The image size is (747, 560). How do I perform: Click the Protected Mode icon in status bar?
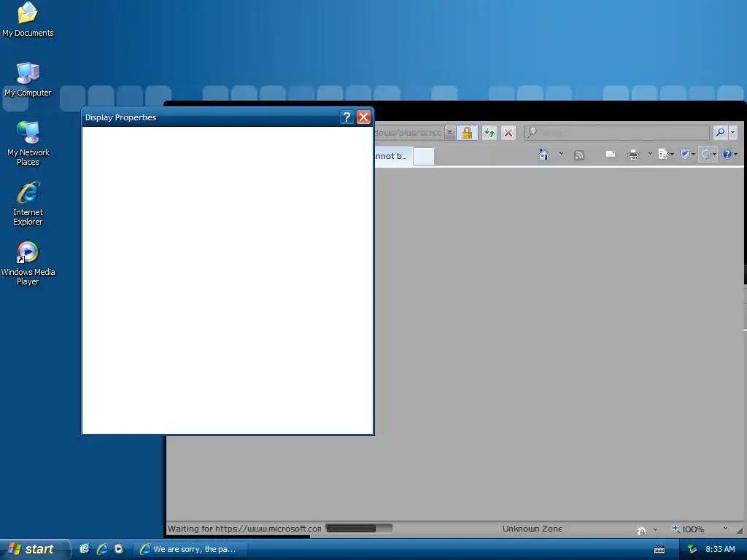tap(641, 529)
